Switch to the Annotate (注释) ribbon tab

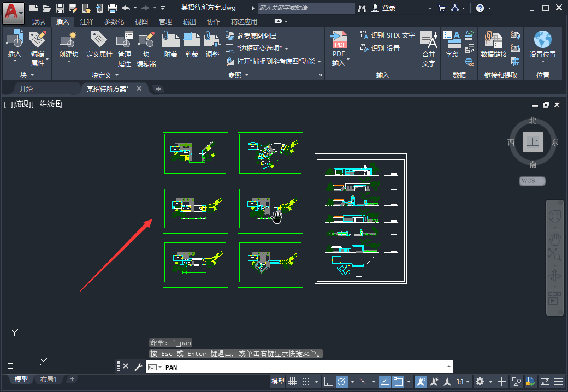pyautogui.click(x=87, y=22)
